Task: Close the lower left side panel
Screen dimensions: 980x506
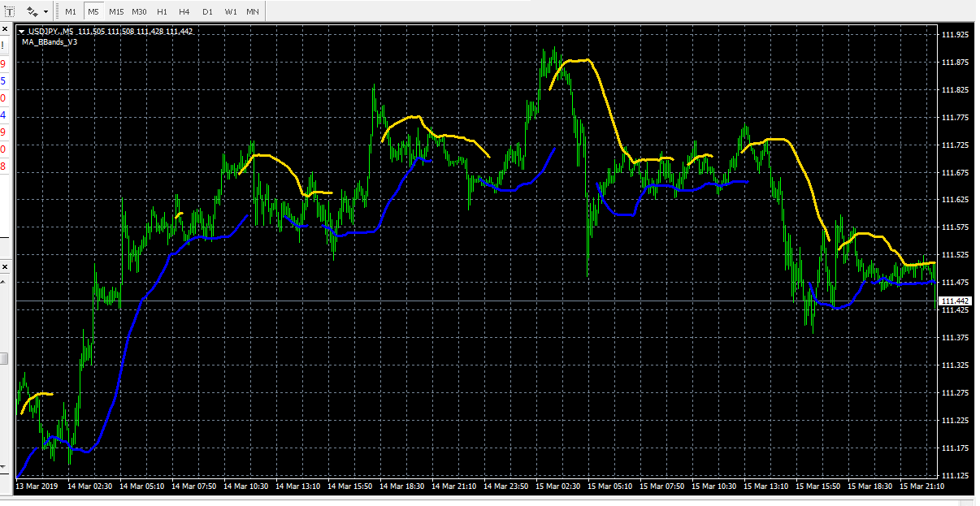Action: pyautogui.click(x=4, y=266)
